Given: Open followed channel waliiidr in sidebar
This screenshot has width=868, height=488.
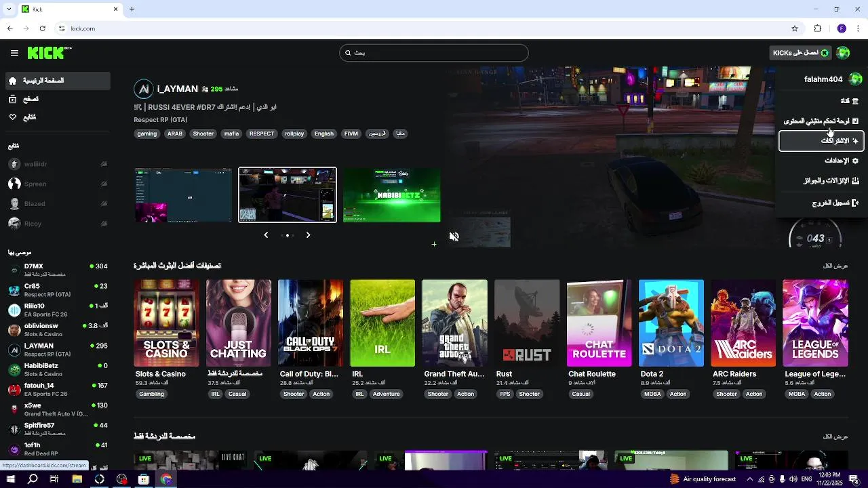Looking at the screenshot, I should point(58,164).
